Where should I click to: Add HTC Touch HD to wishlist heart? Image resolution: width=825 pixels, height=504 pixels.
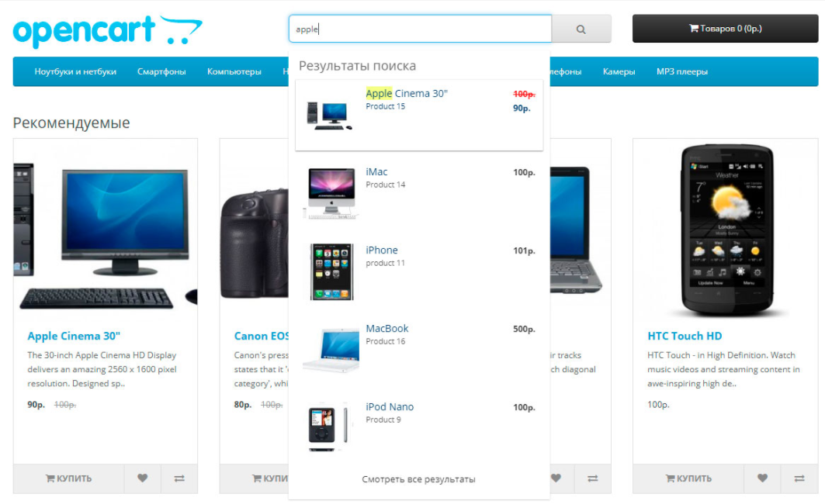tap(762, 478)
